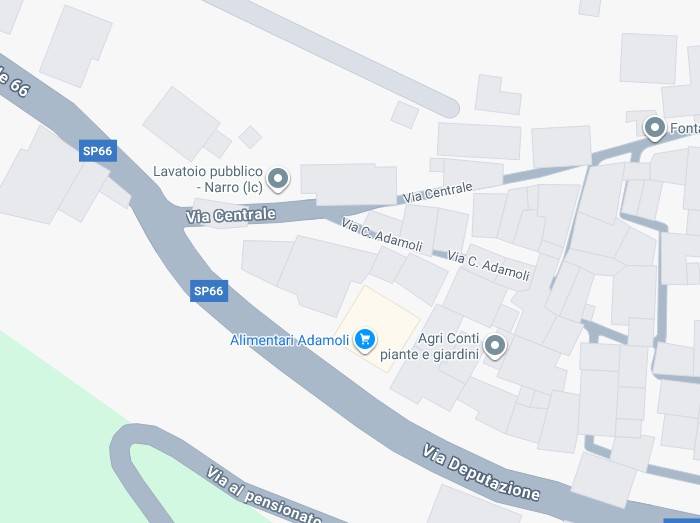Click the highlighted yellow building footprint
Screen dimensions: 700x523
point(378,328)
